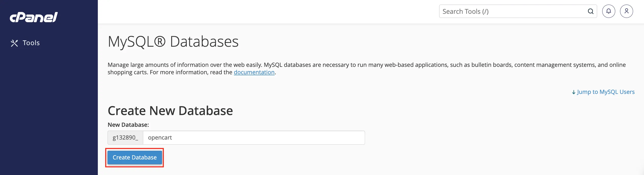Click the description paragraph about MySQL databases
Image resolution: width=644 pixels, height=175 pixels.
367,68
